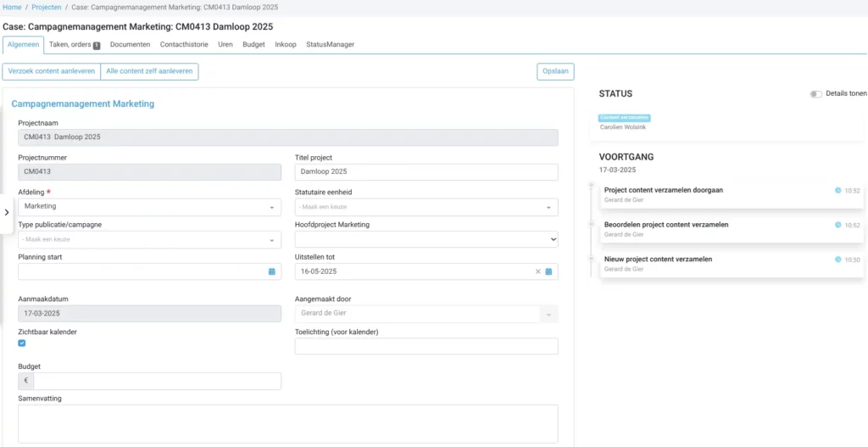The height and width of the screenshot is (447, 868).
Task: Click Verzoek content aanleveren button
Action: 52,72
